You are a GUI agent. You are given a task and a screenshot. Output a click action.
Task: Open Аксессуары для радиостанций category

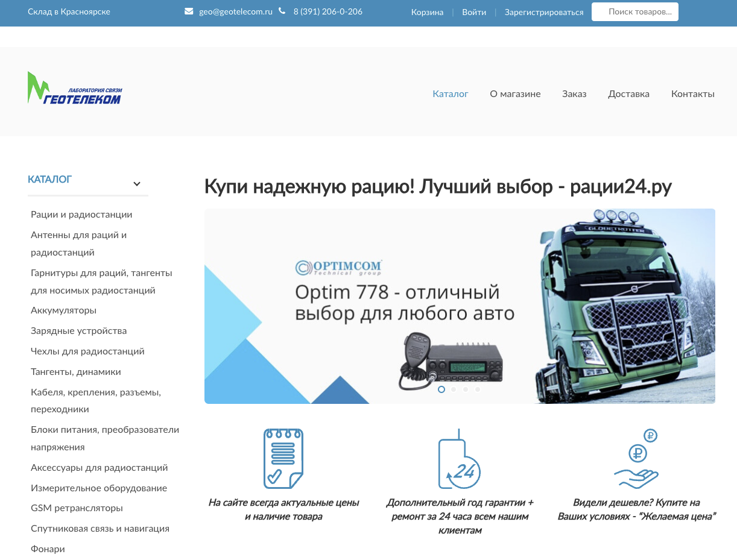point(100,468)
